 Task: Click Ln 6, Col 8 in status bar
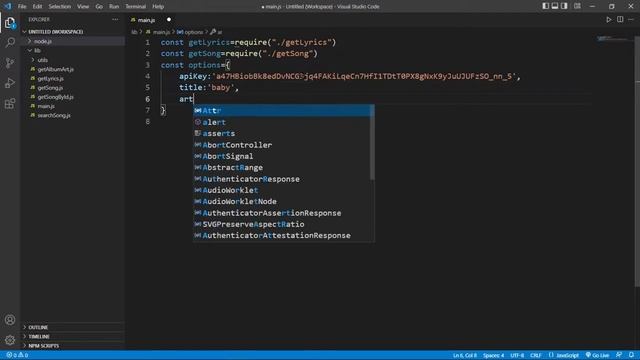click(464, 356)
